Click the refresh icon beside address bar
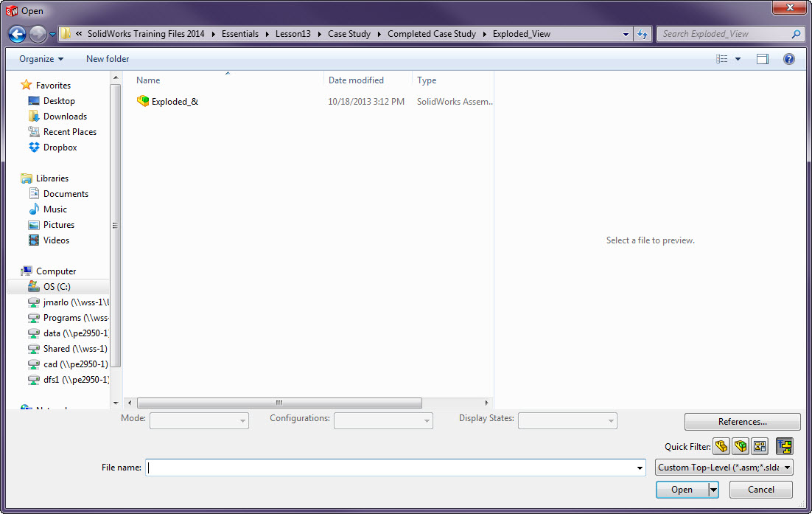Screen dimensions: 812x514 (x=643, y=34)
